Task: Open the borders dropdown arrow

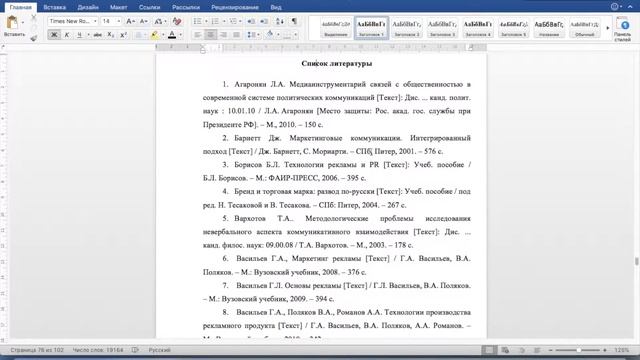Action: (296, 35)
